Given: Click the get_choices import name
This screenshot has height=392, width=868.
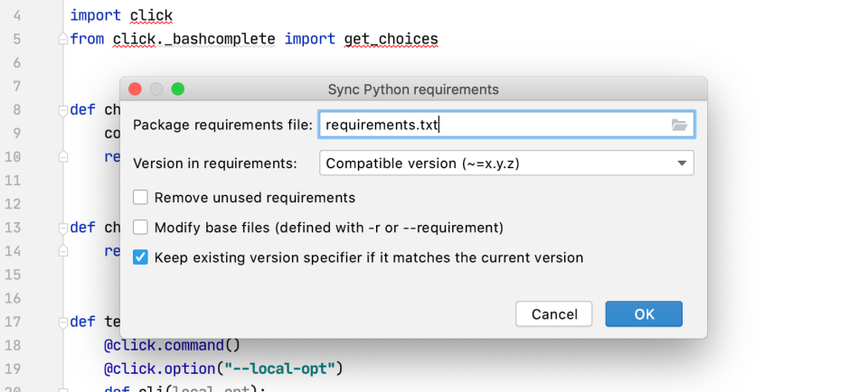Looking at the screenshot, I should (391, 40).
